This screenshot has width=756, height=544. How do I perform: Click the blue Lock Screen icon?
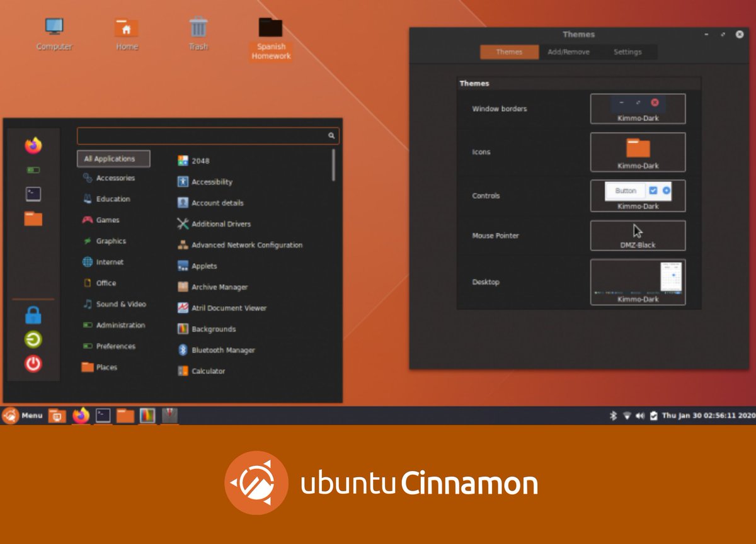[x=33, y=315]
